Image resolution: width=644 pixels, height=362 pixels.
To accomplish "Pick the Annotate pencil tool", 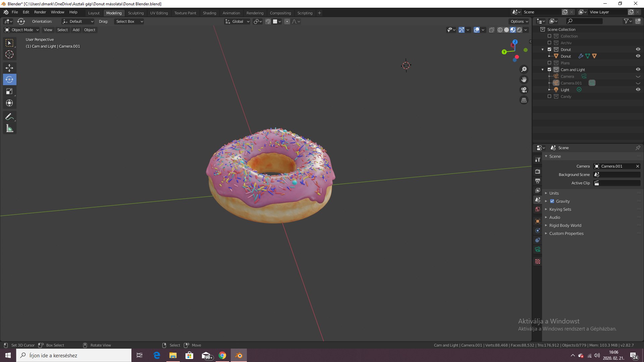I will [9, 117].
